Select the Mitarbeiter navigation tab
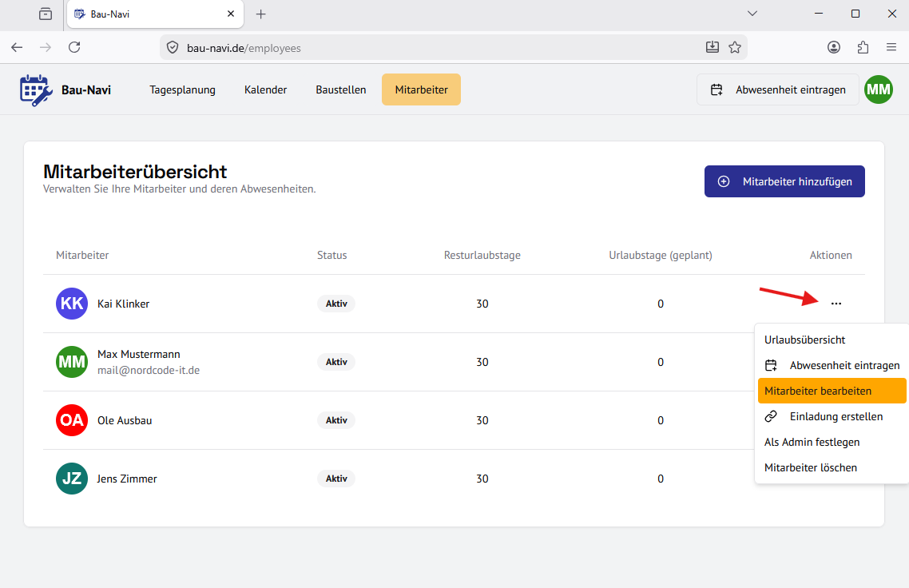 pos(422,90)
